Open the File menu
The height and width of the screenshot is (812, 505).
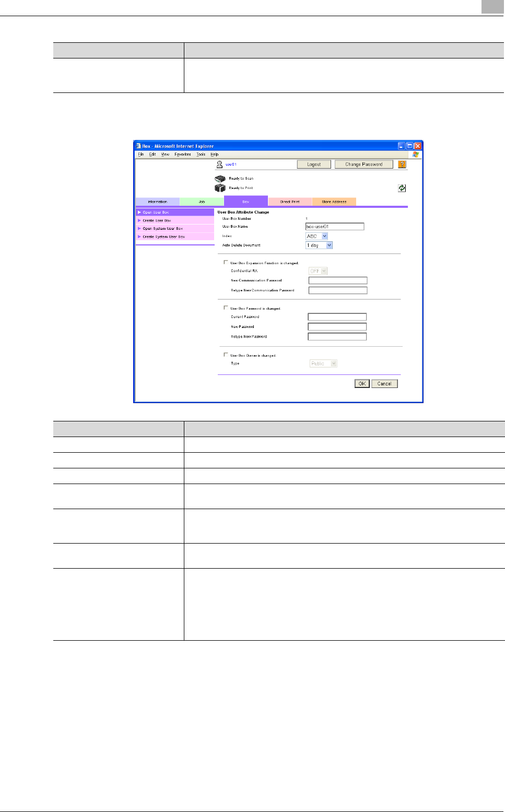point(141,155)
